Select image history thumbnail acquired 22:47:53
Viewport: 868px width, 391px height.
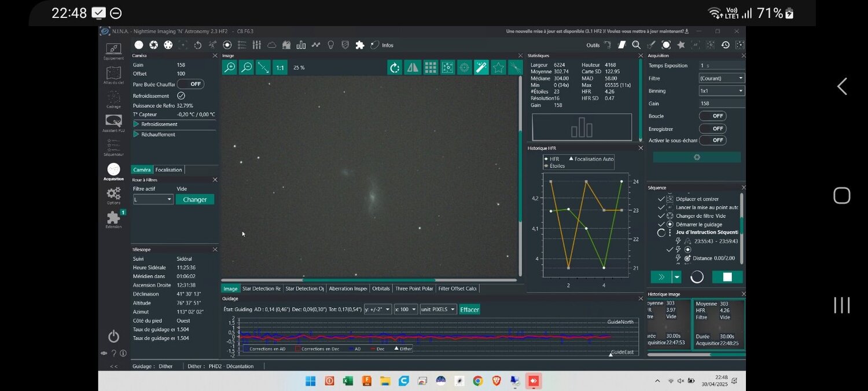(x=668, y=323)
